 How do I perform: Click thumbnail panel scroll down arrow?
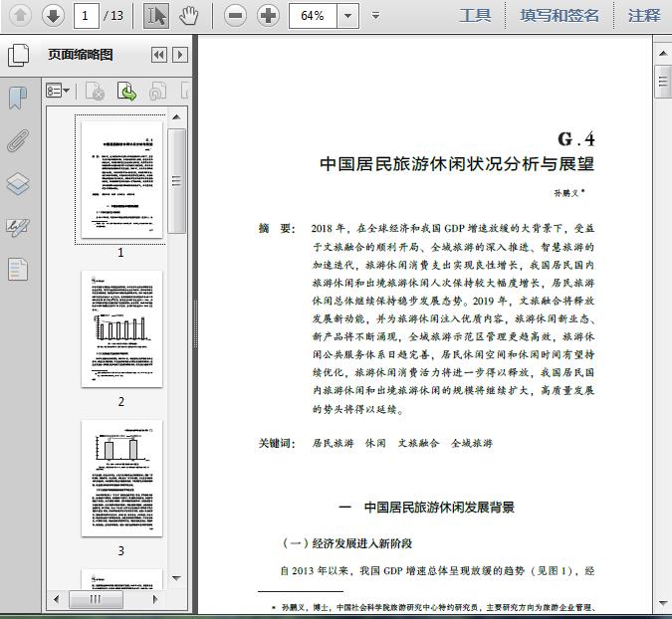(x=176, y=578)
